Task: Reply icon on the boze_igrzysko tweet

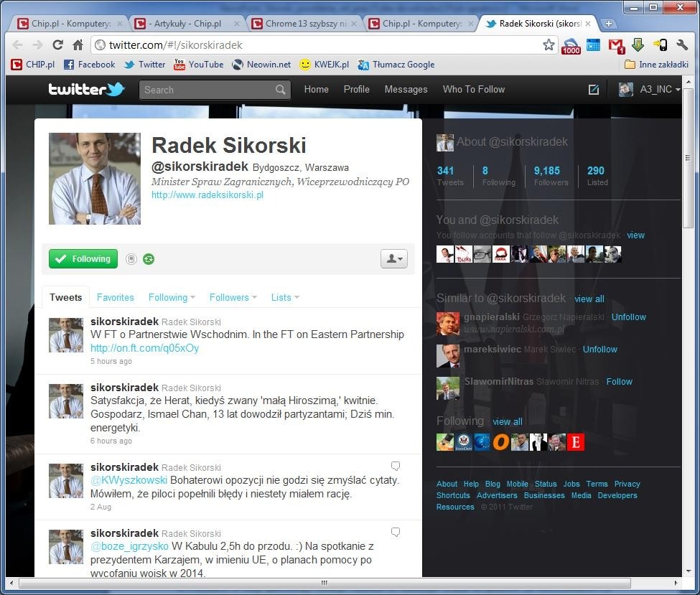Action: [x=396, y=532]
